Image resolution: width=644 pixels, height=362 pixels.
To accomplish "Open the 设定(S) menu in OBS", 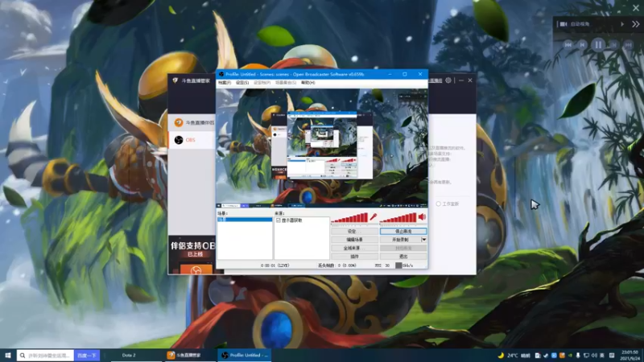I will click(242, 83).
